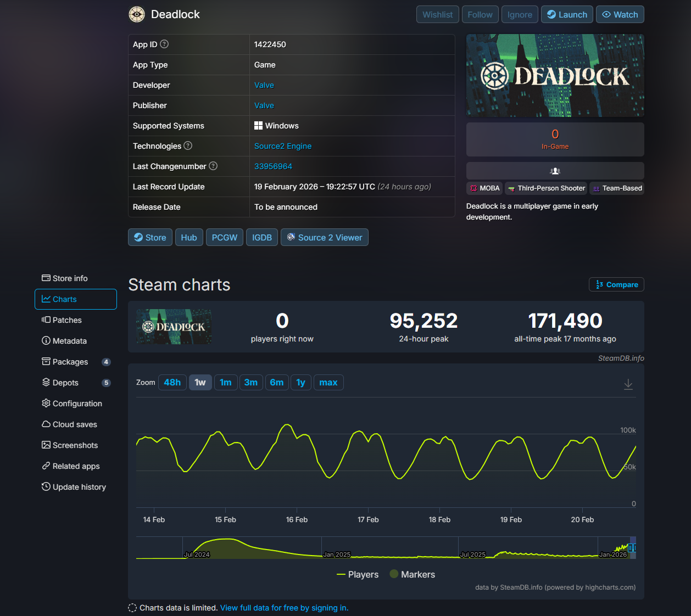The width and height of the screenshot is (691, 616).
Task: Set chart zoom to 3m
Action: click(251, 382)
